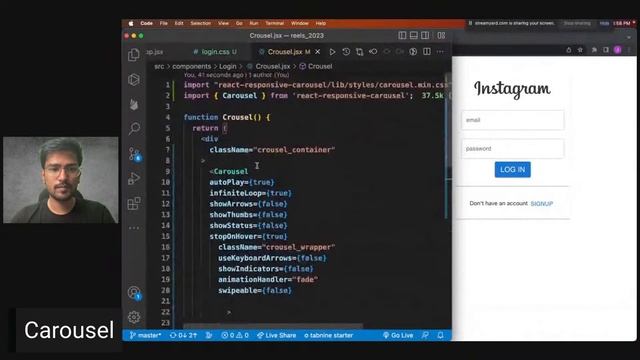
Task: Open Customize Layout icon in title bar
Action: (x=441, y=36)
